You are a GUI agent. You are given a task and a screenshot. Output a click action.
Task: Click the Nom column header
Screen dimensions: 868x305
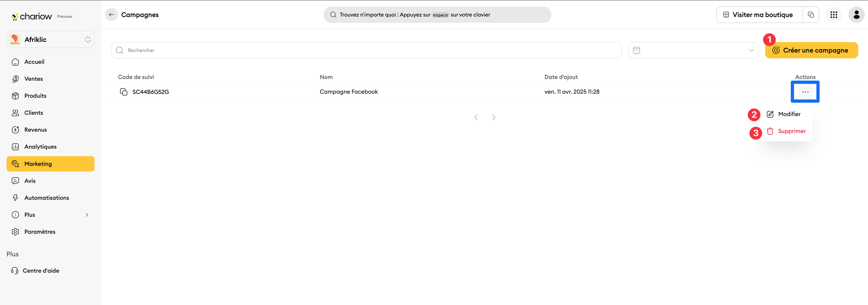pos(326,77)
